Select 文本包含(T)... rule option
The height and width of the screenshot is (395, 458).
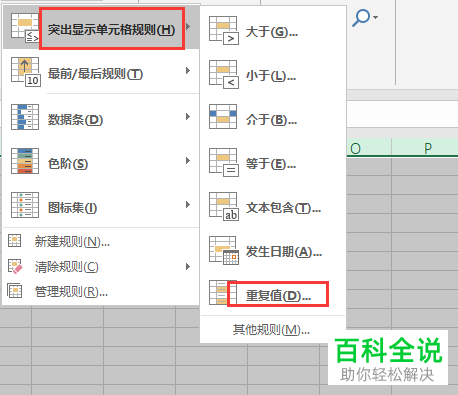[273, 207]
